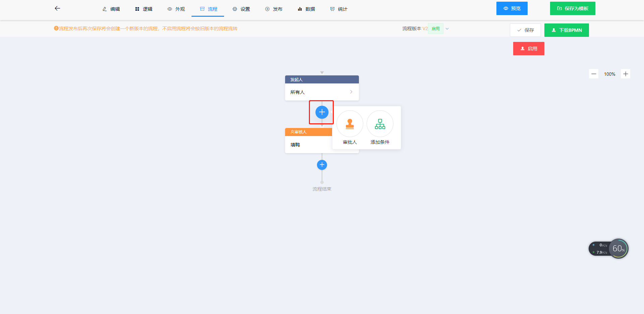The width and height of the screenshot is (644, 314).
Task: Switch to the 发布 tab
Action: coord(274,9)
